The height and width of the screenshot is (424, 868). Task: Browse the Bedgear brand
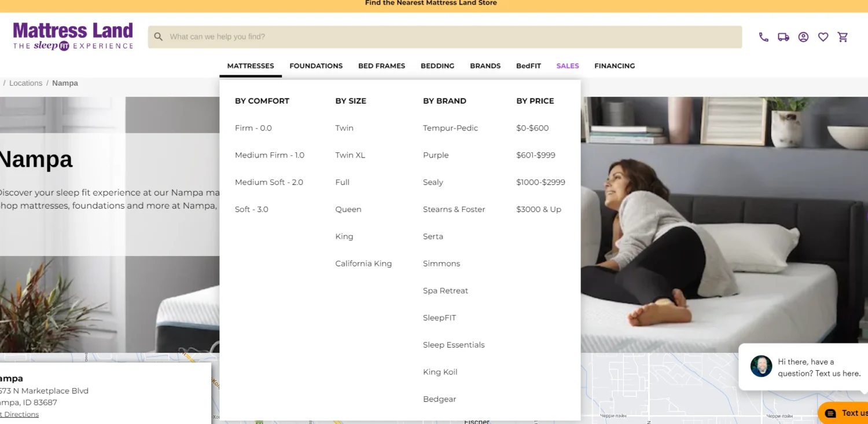click(440, 399)
